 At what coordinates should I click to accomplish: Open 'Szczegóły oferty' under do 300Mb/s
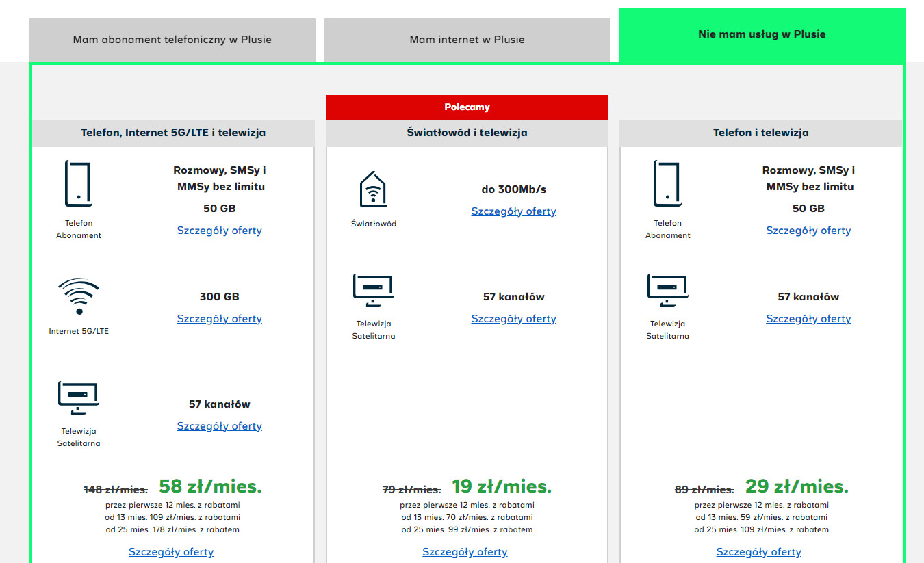pos(514,211)
